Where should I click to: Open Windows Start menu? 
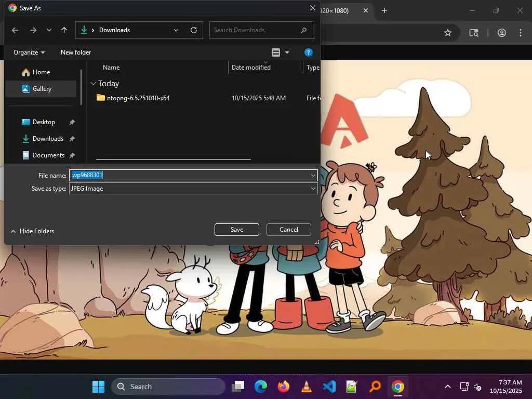click(98, 387)
